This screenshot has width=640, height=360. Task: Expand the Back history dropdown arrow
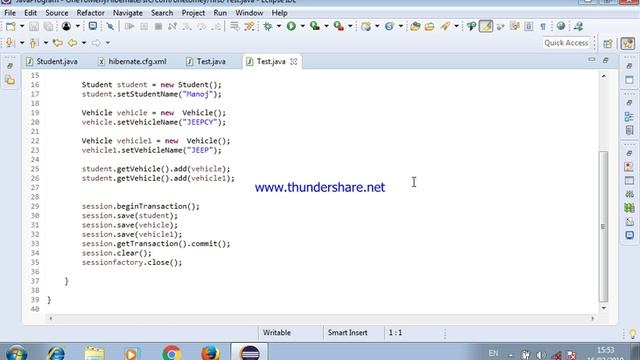(x=84, y=42)
